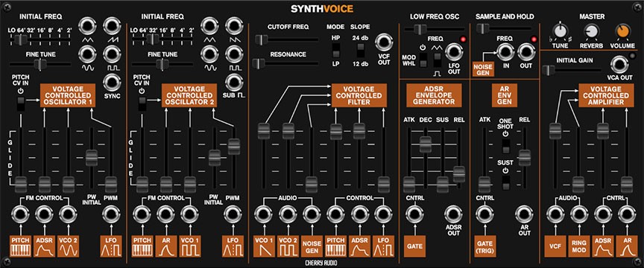Click the LOW FREQ OSC frequency slider
Screen dimensions: 644x268
pyautogui.click(x=435, y=29)
